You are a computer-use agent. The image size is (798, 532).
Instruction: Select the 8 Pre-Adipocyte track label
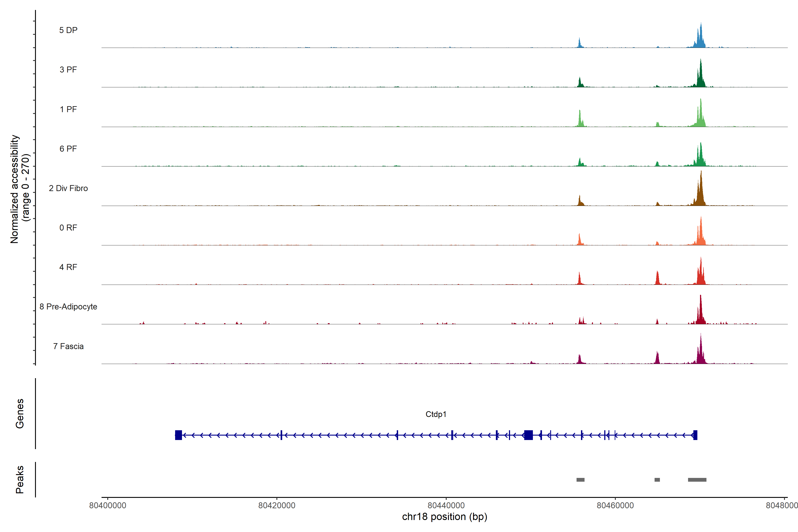pos(68,307)
